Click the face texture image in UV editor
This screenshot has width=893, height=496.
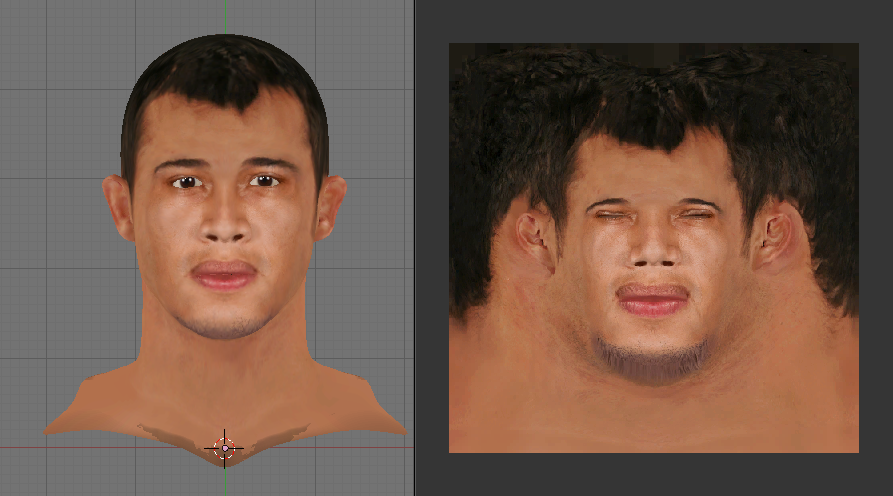tap(654, 248)
